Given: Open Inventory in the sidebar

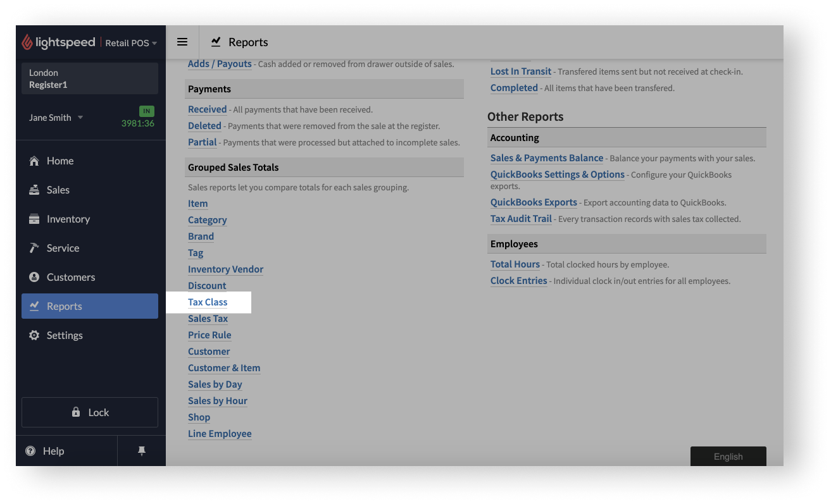Looking at the screenshot, I should coord(90,219).
